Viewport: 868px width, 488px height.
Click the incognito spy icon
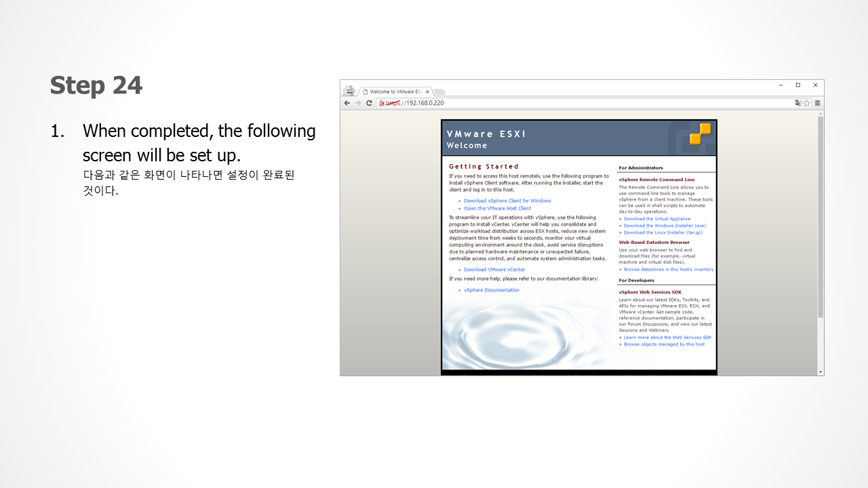pos(349,91)
